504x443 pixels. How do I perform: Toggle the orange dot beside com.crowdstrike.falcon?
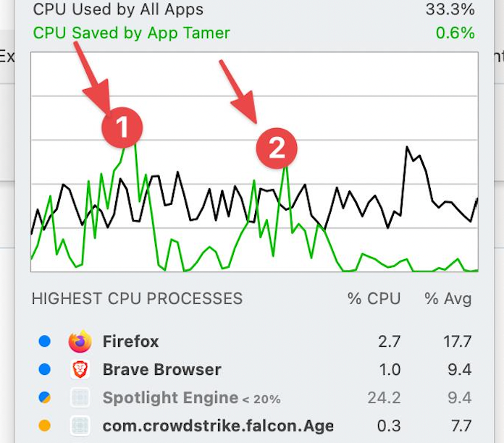(x=45, y=426)
